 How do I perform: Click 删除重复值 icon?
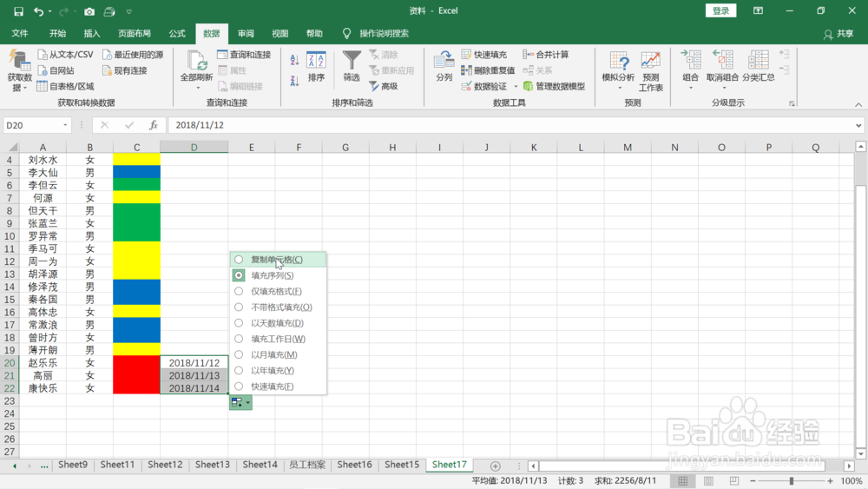[x=467, y=70]
